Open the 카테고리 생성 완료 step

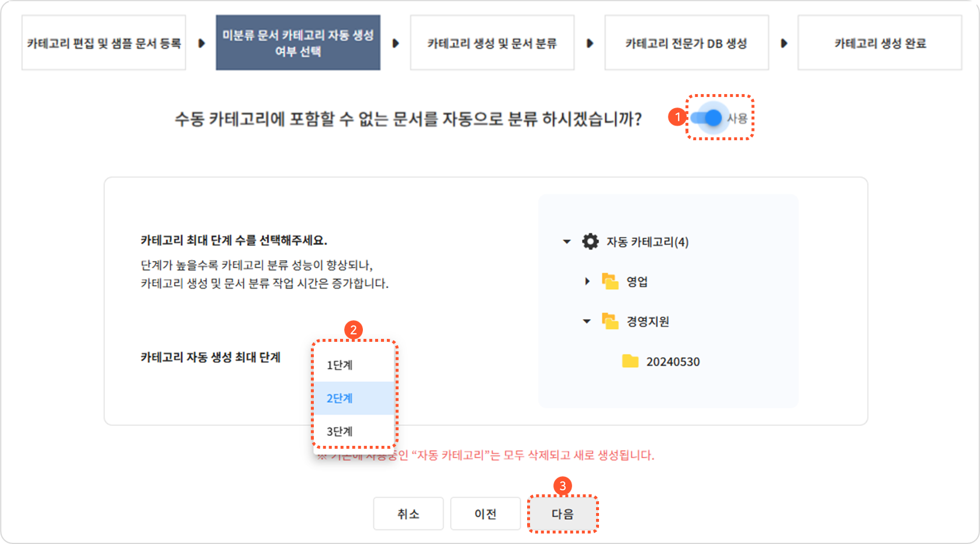(x=879, y=43)
